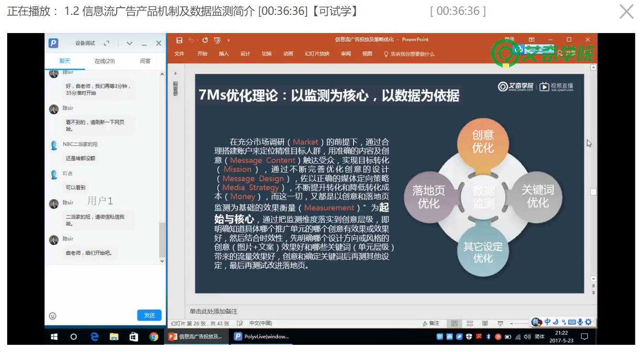Open the customize quick access toolbar dropdown
Viewport: 644px width, 352px height.
coord(229,40)
